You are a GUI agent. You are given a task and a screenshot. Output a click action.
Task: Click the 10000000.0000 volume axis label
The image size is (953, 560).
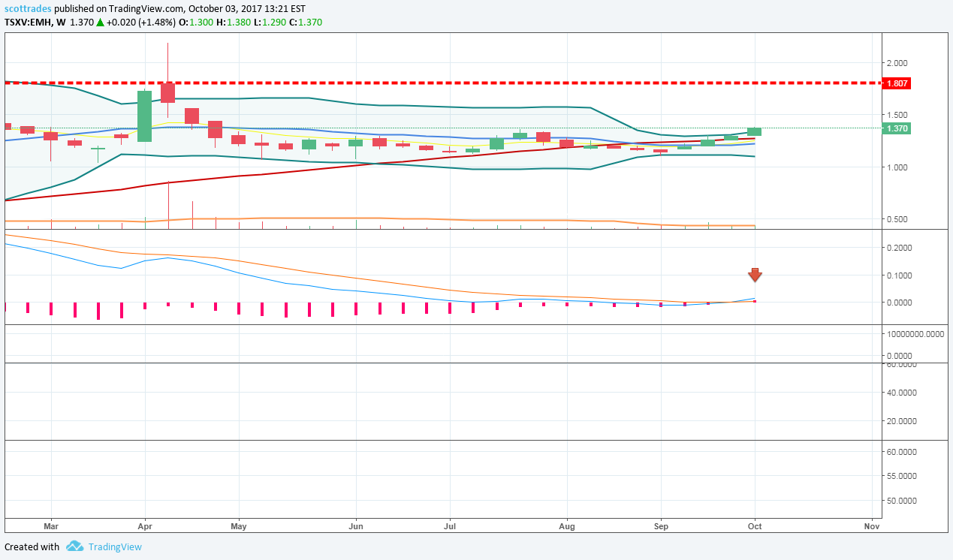coord(916,335)
